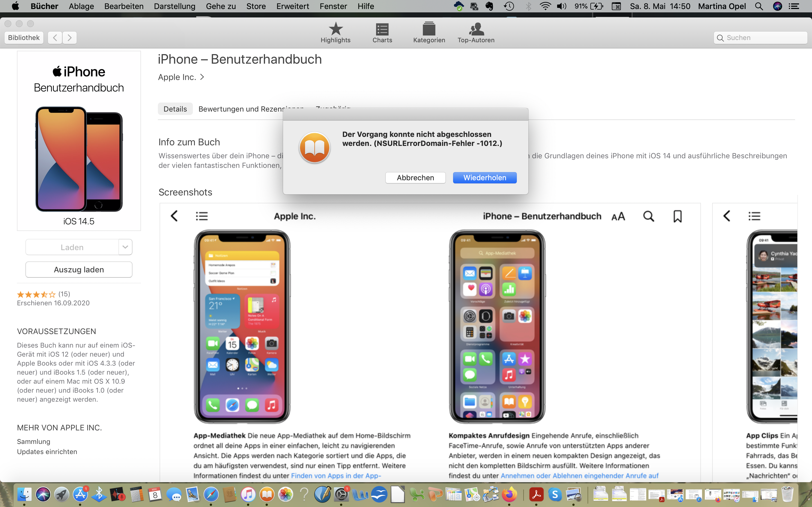Open the Top-Autoren icon

click(x=476, y=30)
